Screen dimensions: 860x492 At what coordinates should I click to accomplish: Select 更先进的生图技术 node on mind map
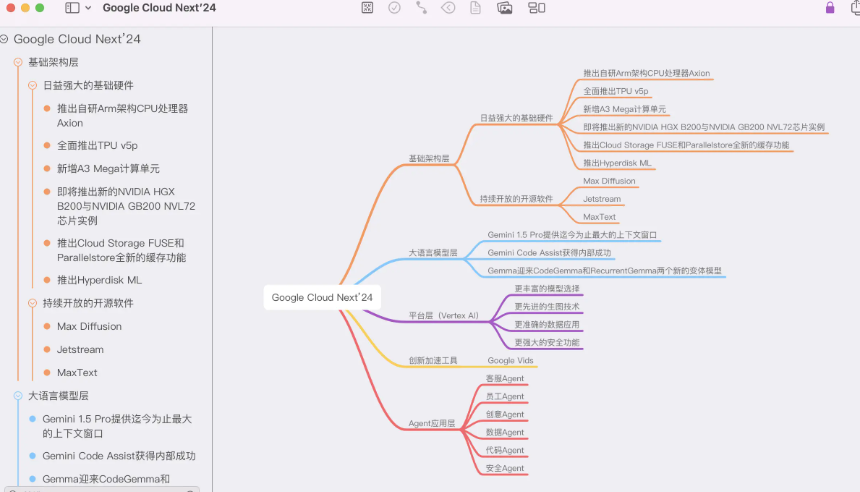(547, 307)
